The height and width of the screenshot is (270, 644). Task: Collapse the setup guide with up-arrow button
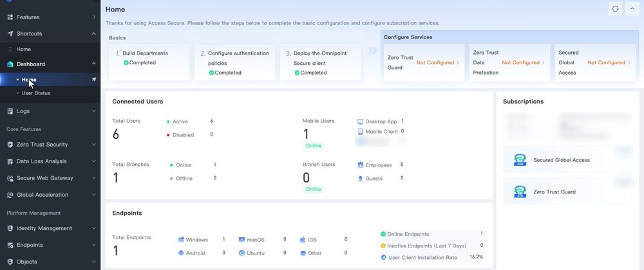coord(632,8)
